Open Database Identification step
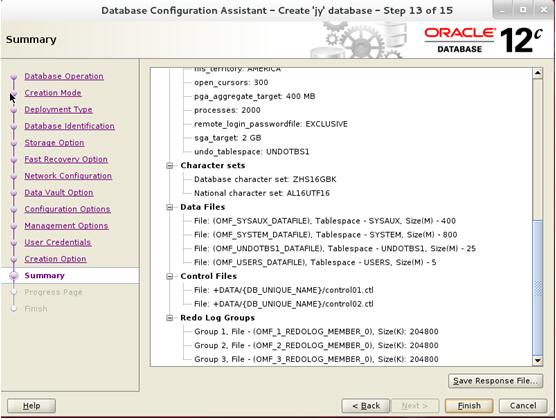Screen dimensions: 556x420 [x=69, y=126]
